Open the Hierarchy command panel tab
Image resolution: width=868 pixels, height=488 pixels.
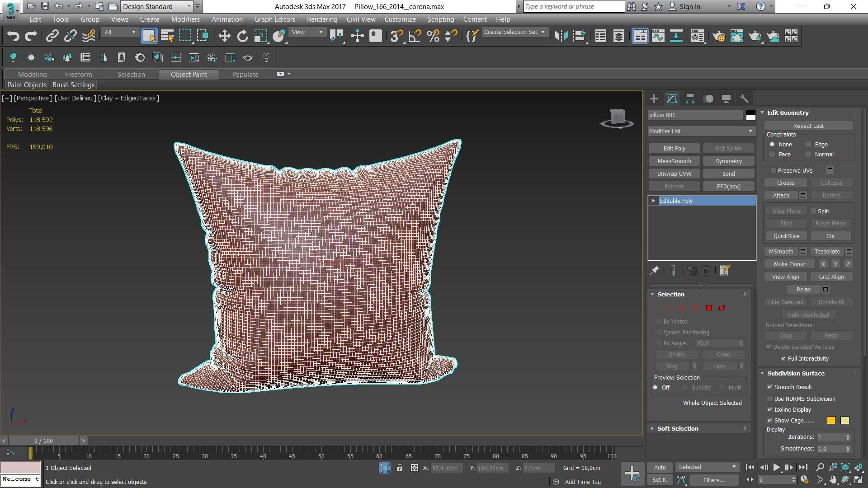[690, 99]
